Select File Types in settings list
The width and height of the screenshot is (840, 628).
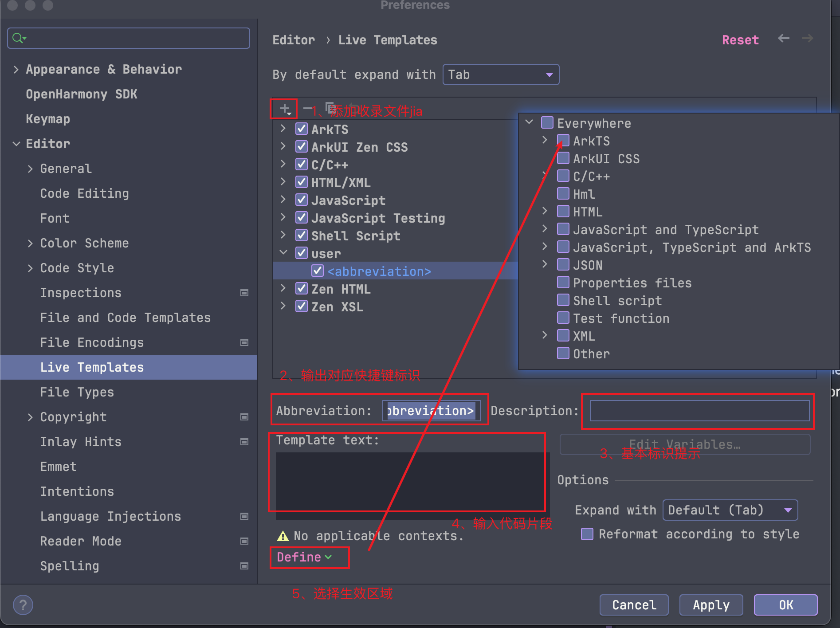pyautogui.click(x=77, y=392)
